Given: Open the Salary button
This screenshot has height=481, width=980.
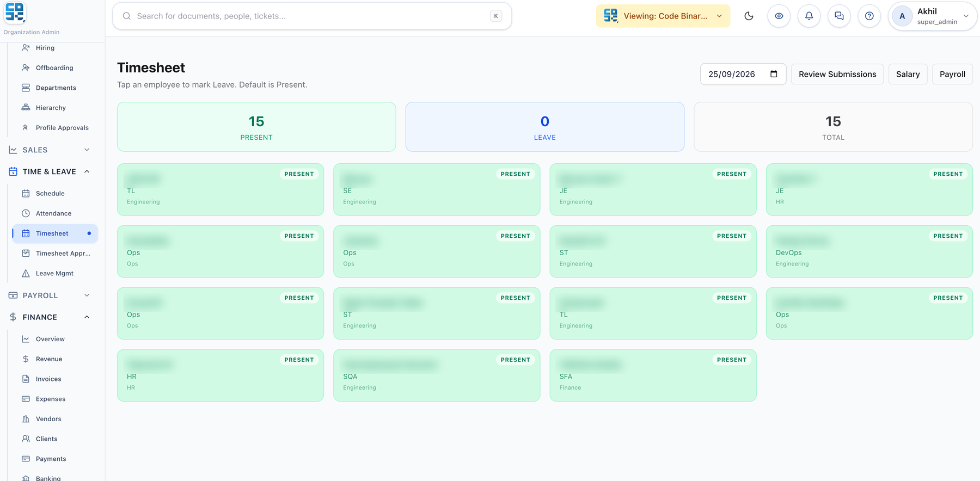Looking at the screenshot, I should click(x=908, y=74).
